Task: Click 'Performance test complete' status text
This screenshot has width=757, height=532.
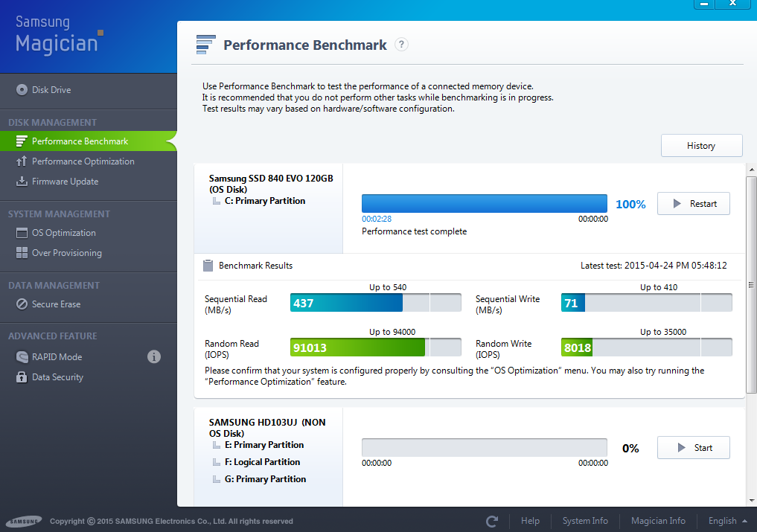Action: pyautogui.click(x=414, y=231)
